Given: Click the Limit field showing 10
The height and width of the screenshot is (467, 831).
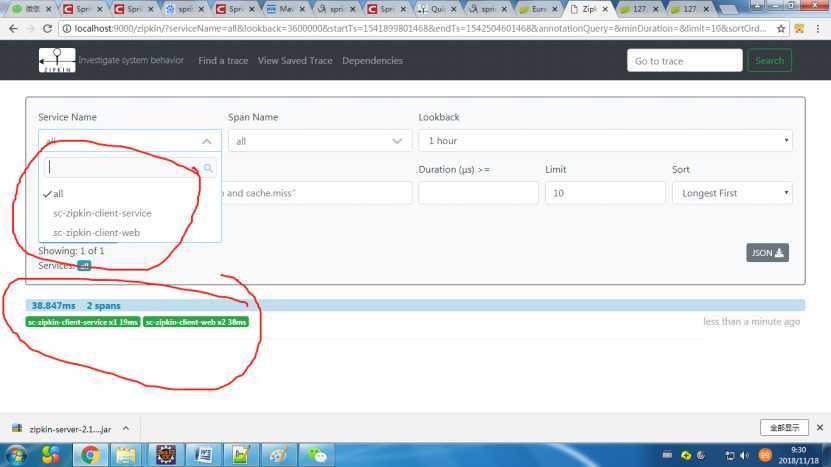Looking at the screenshot, I should pos(605,193).
